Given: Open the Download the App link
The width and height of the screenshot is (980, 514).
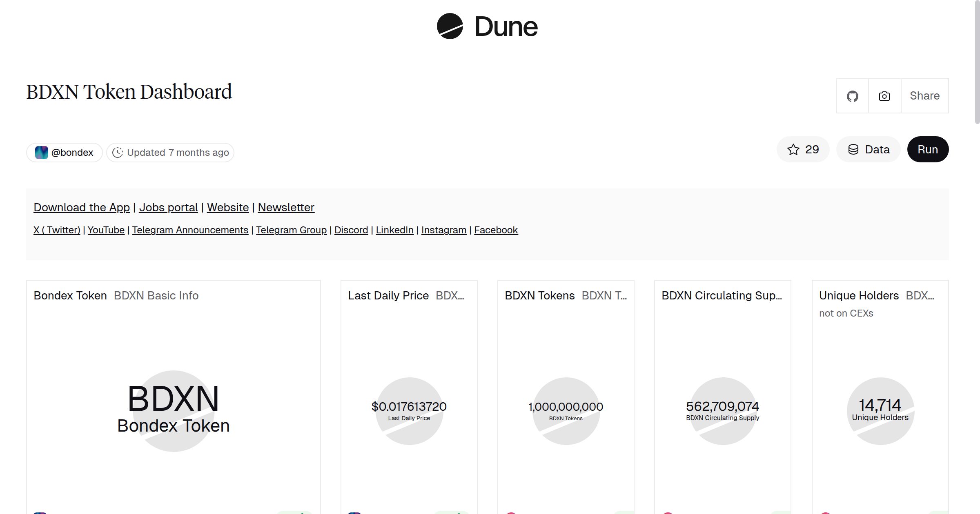Looking at the screenshot, I should click(x=82, y=208).
